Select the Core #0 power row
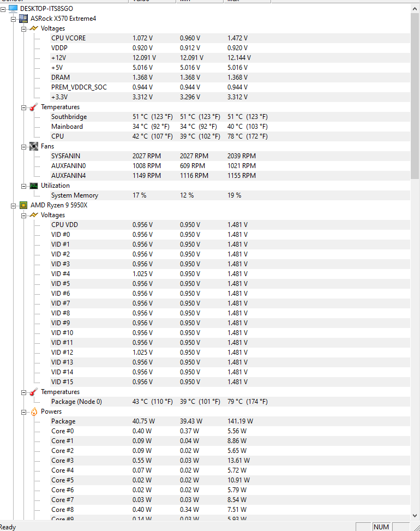Image resolution: width=420 pixels, height=531 pixels. pyautogui.click(x=230, y=431)
